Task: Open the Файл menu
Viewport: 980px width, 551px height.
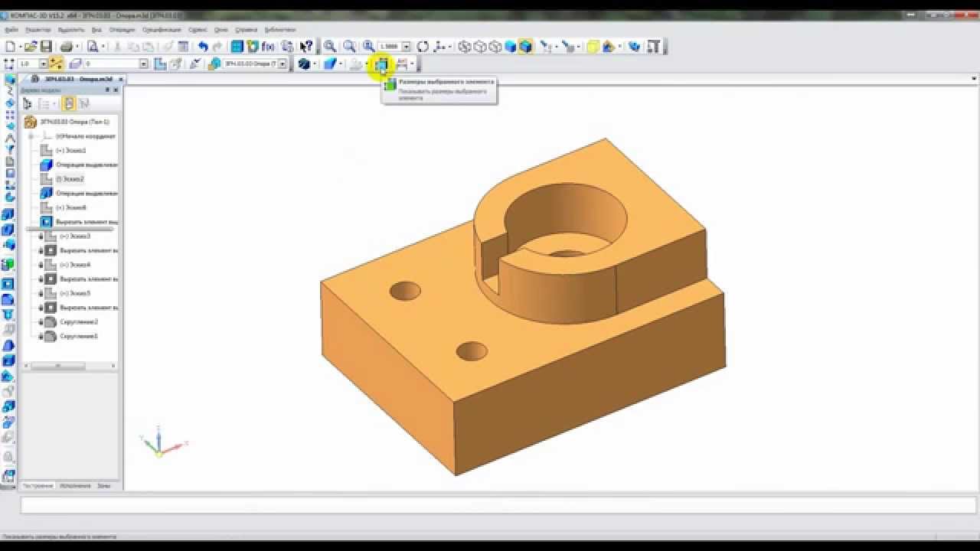Action: pyautogui.click(x=11, y=29)
